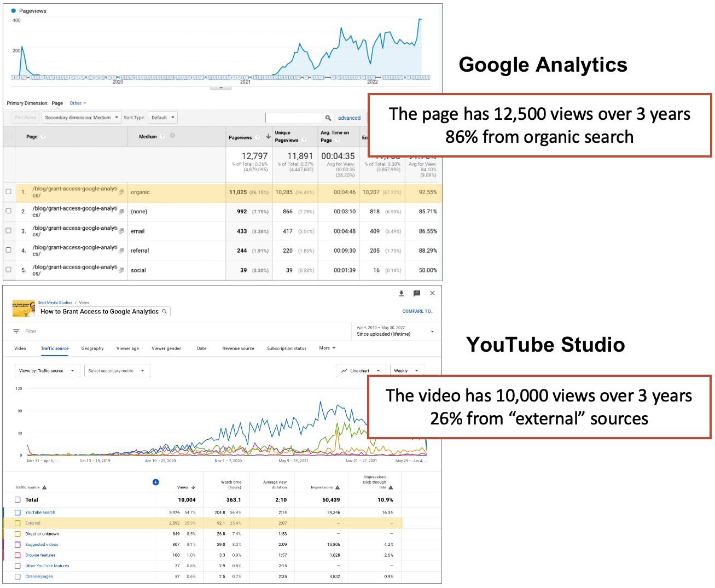Open the Select secondary metric dropdown

(x=117, y=371)
